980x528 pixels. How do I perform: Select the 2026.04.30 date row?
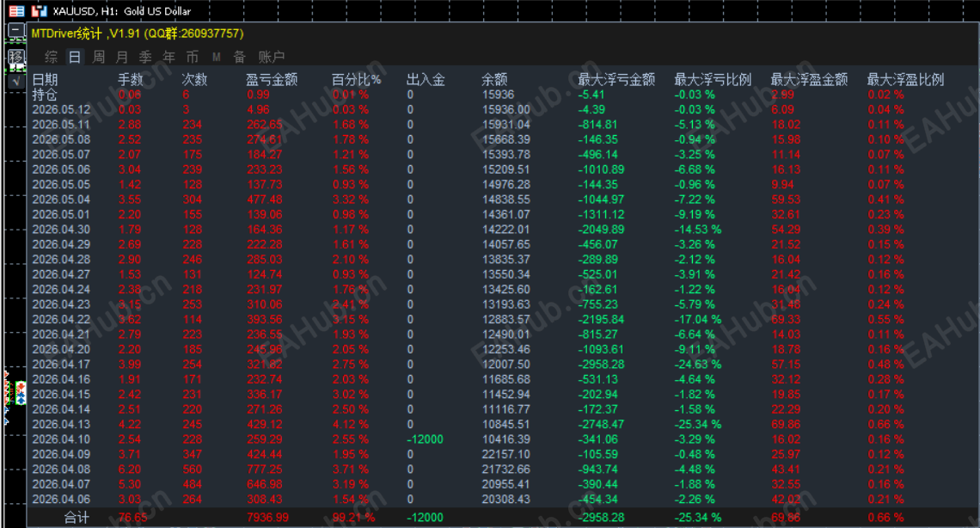[61, 230]
